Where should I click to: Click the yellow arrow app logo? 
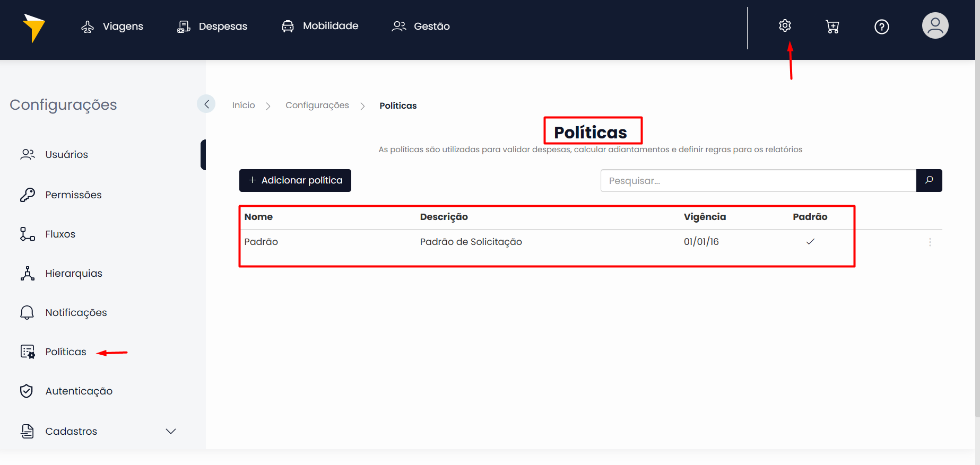click(x=34, y=28)
